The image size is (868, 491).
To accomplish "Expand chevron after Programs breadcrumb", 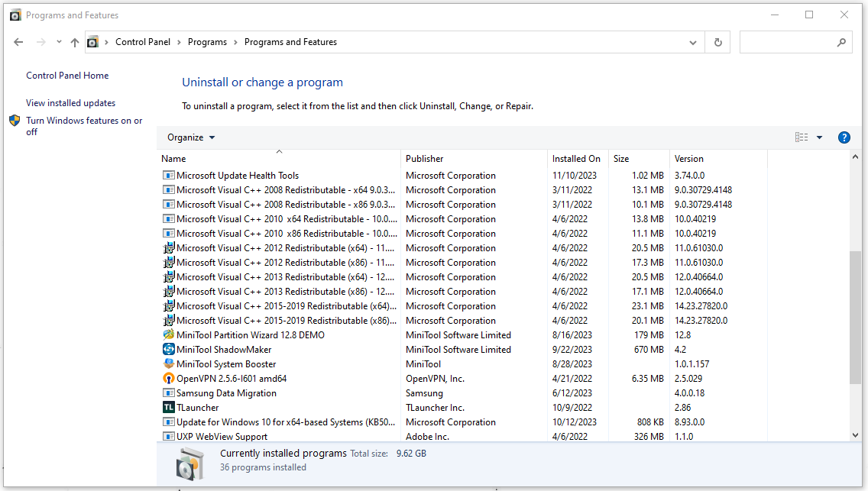I will 235,43.
